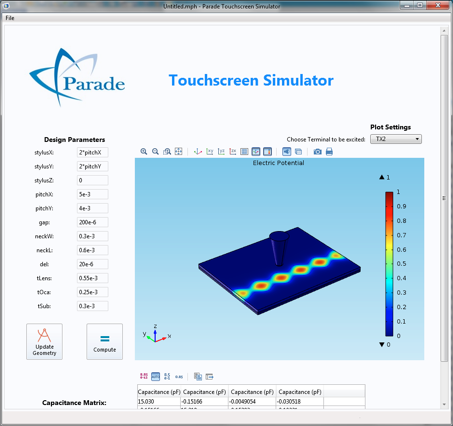Viewport: 453px width, 426px height.
Task: Toggle the color legend display button
Action: pos(267,152)
